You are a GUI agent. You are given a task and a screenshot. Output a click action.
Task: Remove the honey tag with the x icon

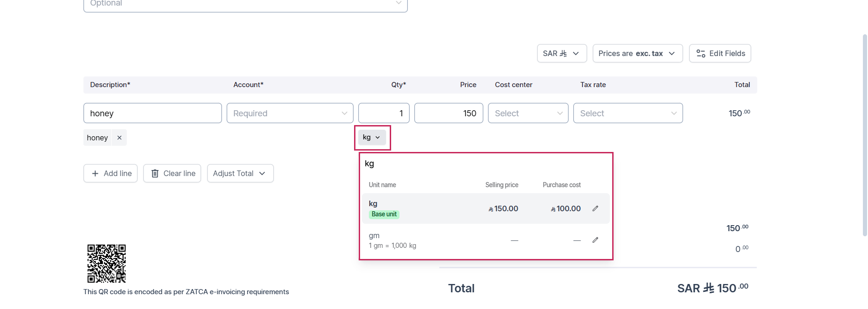119,138
